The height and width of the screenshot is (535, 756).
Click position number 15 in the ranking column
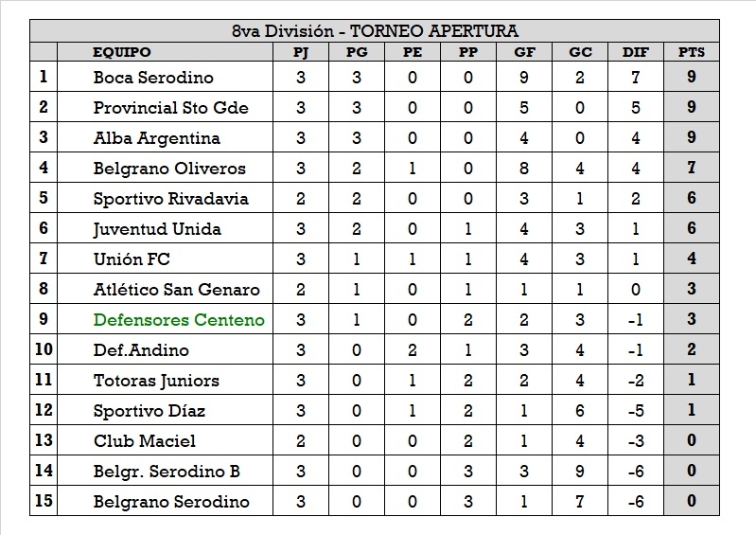[44, 501]
